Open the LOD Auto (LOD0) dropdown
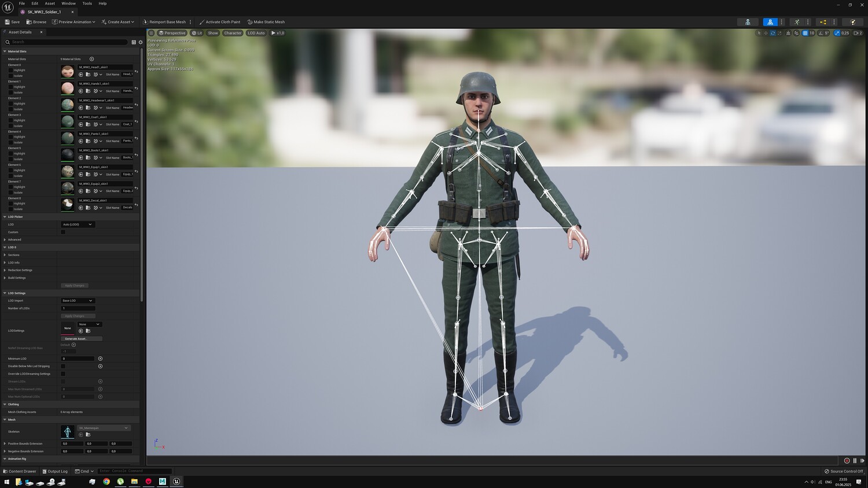The image size is (868, 488). pyautogui.click(x=78, y=224)
